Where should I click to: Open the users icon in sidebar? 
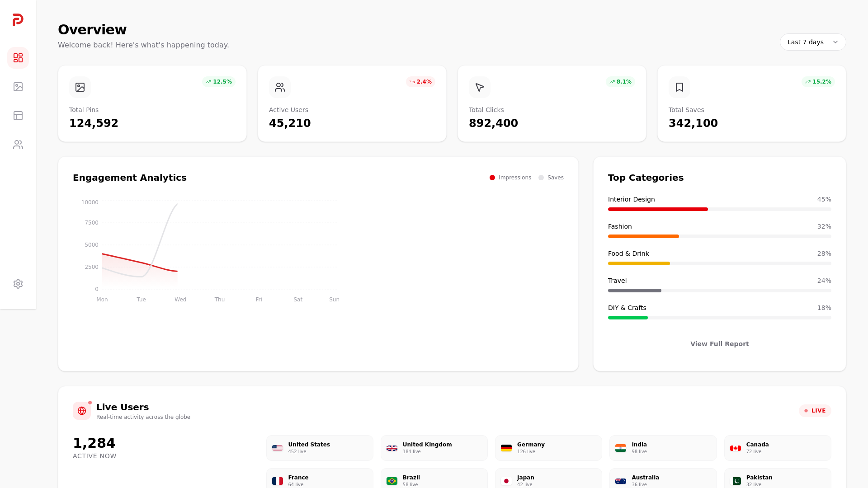pyautogui.click(x=18, y=145)
